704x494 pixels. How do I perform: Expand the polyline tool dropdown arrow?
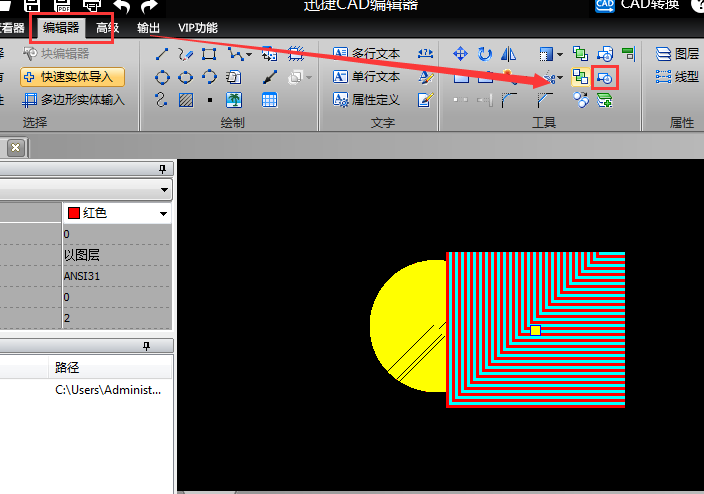[248, 54]
